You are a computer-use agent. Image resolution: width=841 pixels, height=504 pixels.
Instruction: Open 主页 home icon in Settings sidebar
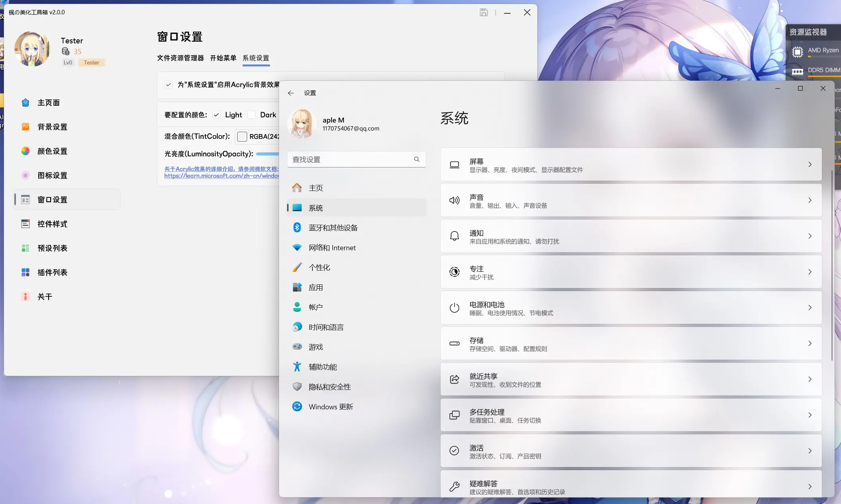click(x=297, y=188)
